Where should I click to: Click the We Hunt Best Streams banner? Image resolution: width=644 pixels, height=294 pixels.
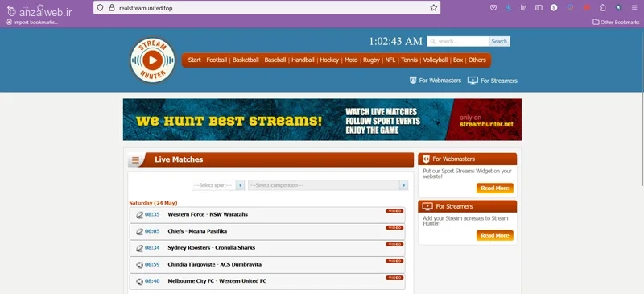[322, 120]
